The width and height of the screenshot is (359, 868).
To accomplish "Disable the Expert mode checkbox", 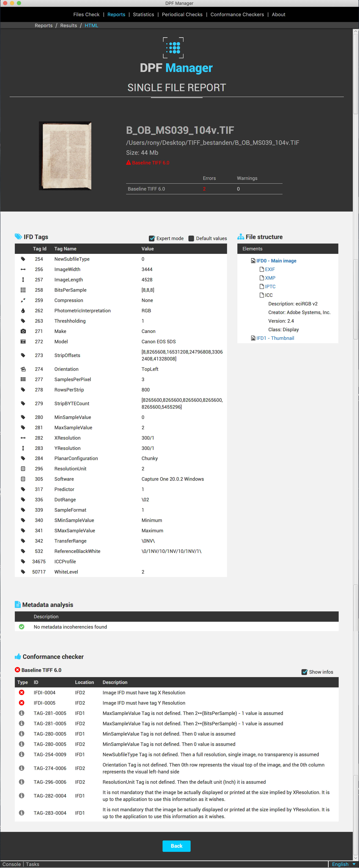I will click(152, 239).
